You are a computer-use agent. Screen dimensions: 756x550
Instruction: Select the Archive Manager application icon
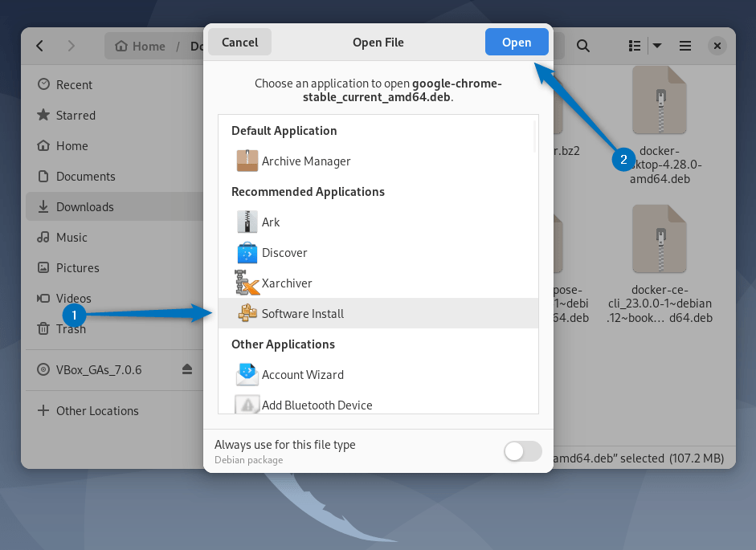247,161
